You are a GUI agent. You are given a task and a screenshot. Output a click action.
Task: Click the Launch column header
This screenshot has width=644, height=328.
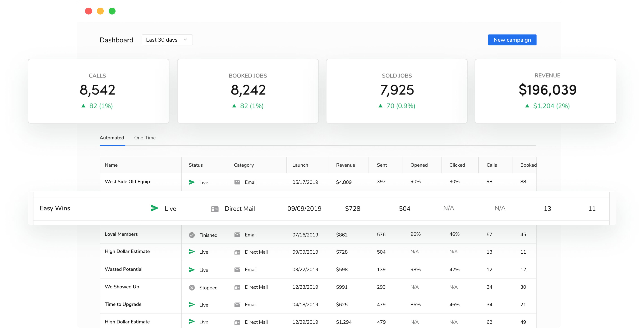pos(300,165)
